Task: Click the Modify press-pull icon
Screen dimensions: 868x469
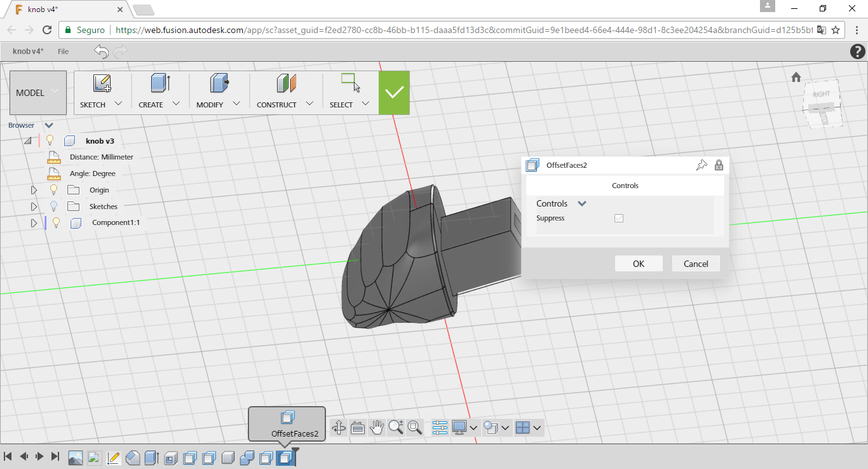Action: [219, 83]
